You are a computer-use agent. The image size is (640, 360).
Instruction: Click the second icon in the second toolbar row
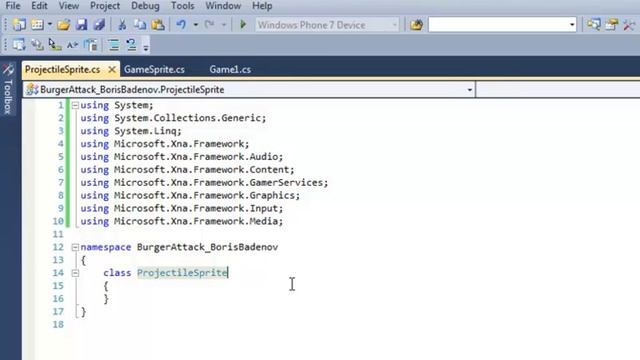[37, 44]
